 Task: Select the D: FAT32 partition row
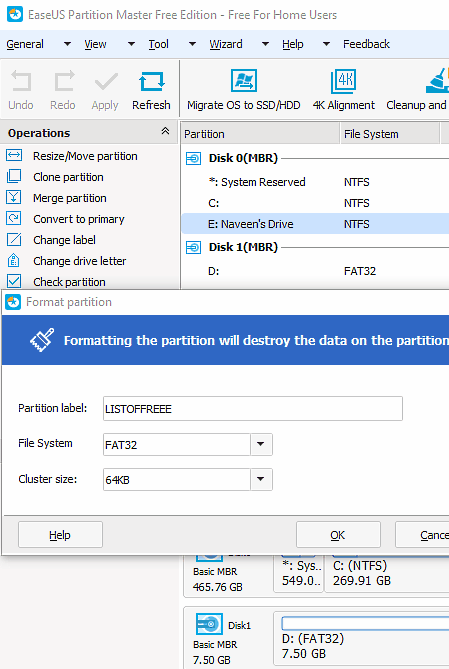point(315,271)
